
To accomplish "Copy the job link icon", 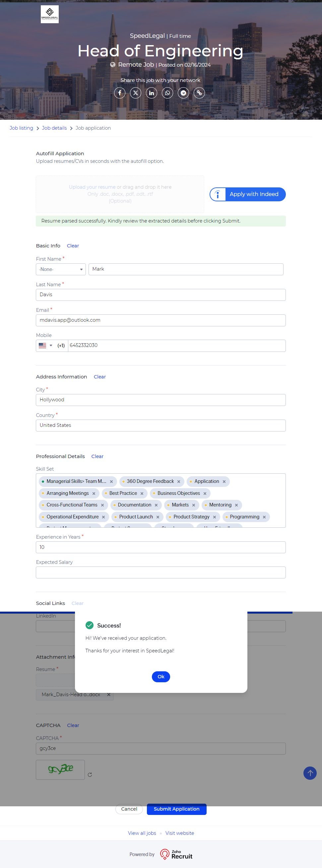I will click(x=199, y=93).
